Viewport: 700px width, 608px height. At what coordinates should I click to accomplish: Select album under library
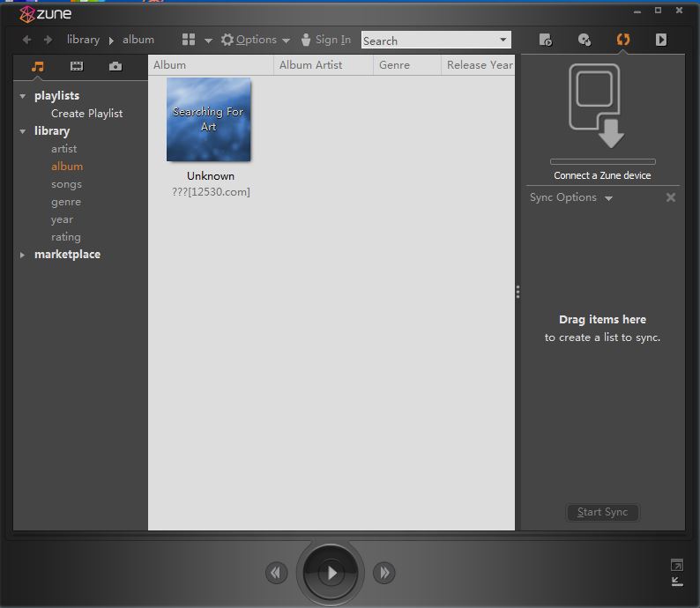point(67,167)
